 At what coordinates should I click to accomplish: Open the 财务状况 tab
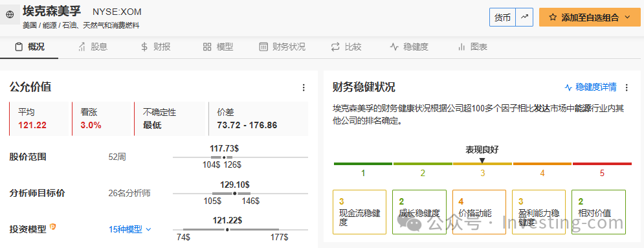[282, 47]
